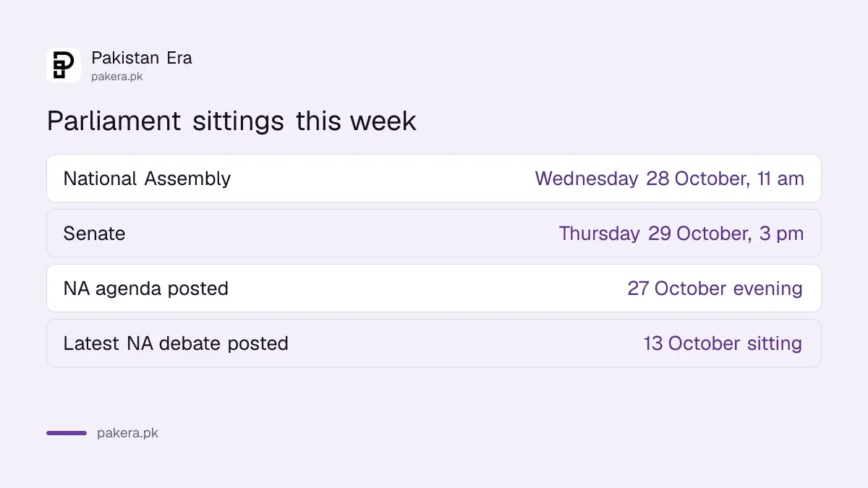The image size is (868, 488).
Task: Select the 13 October sitting value
Action: [x=723, y=343]
